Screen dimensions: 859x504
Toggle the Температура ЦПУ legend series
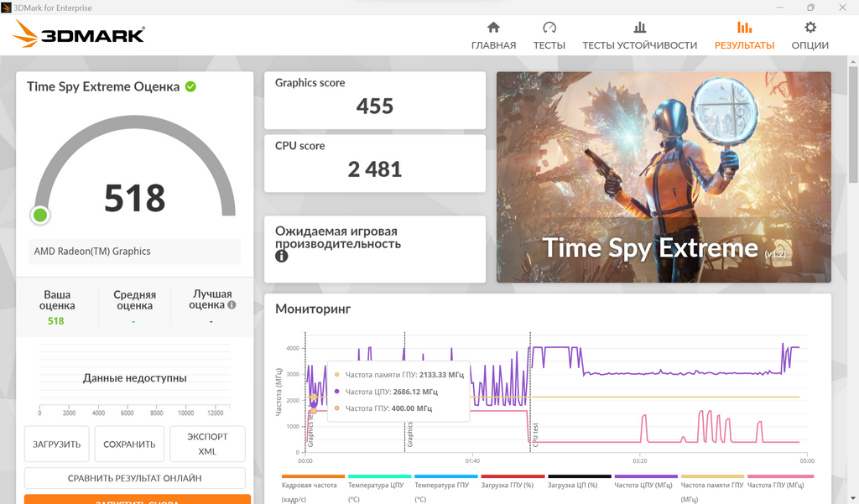[x=379, y=486]
